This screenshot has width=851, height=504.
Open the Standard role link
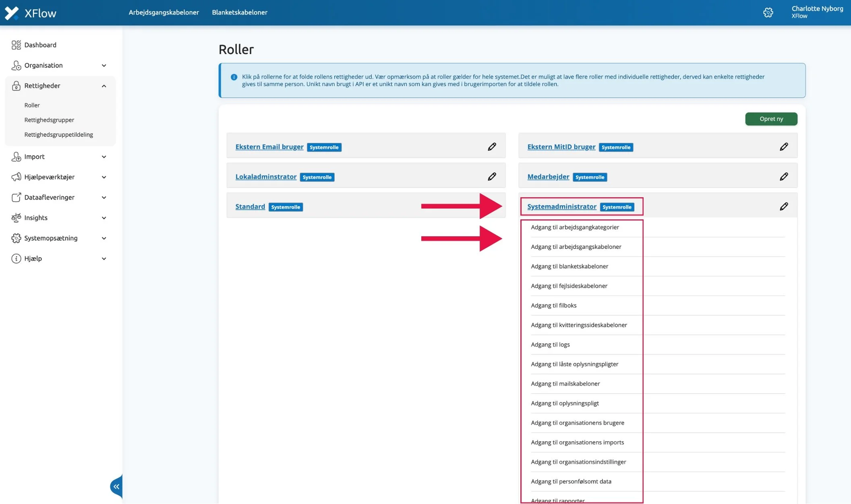(250, 207)
